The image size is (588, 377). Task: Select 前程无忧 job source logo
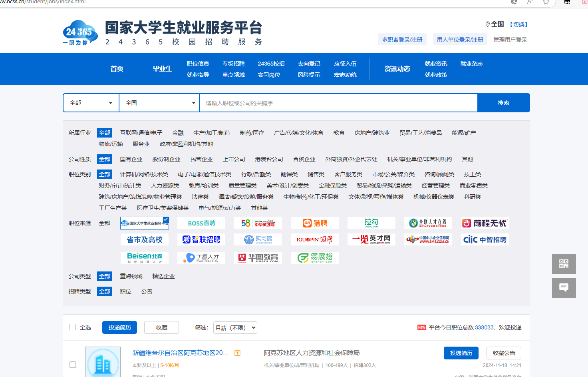(484, 223)
